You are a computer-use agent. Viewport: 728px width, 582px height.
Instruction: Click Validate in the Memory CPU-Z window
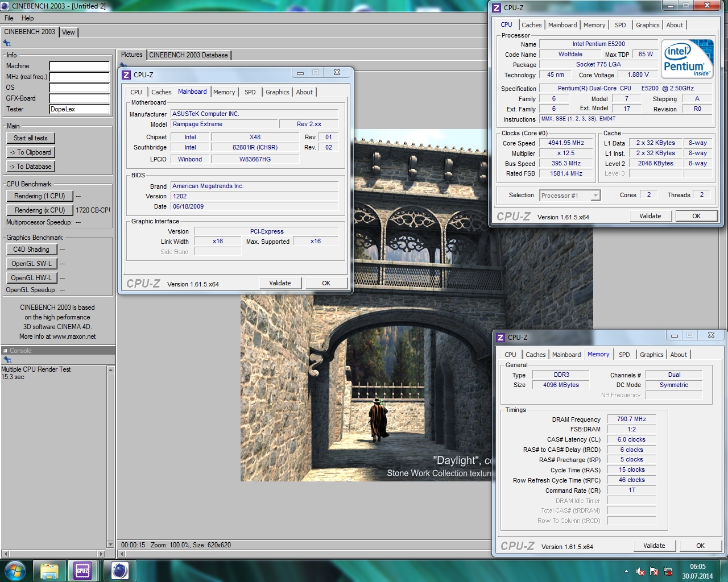pos(654,546)
